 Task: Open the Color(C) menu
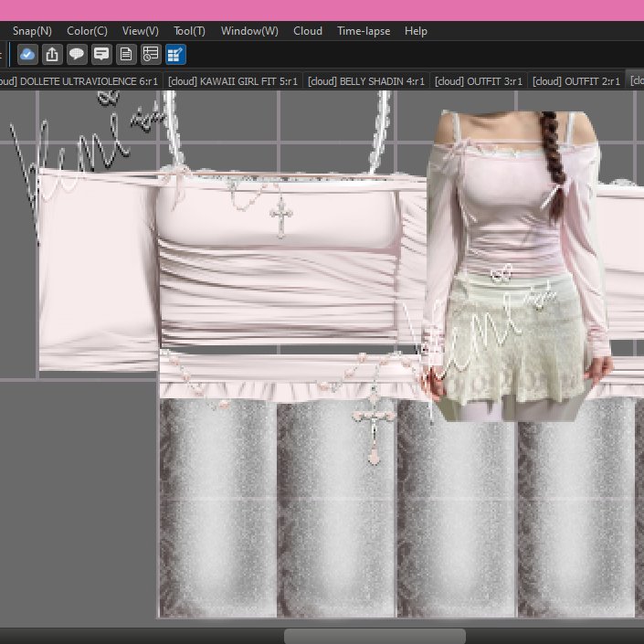87,31
